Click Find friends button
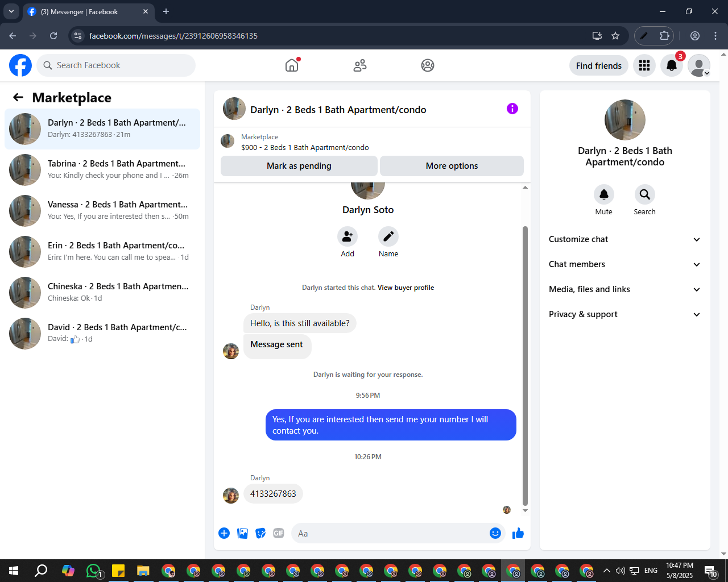The width and height of the screenshot is (728, 582). [599, 65]
